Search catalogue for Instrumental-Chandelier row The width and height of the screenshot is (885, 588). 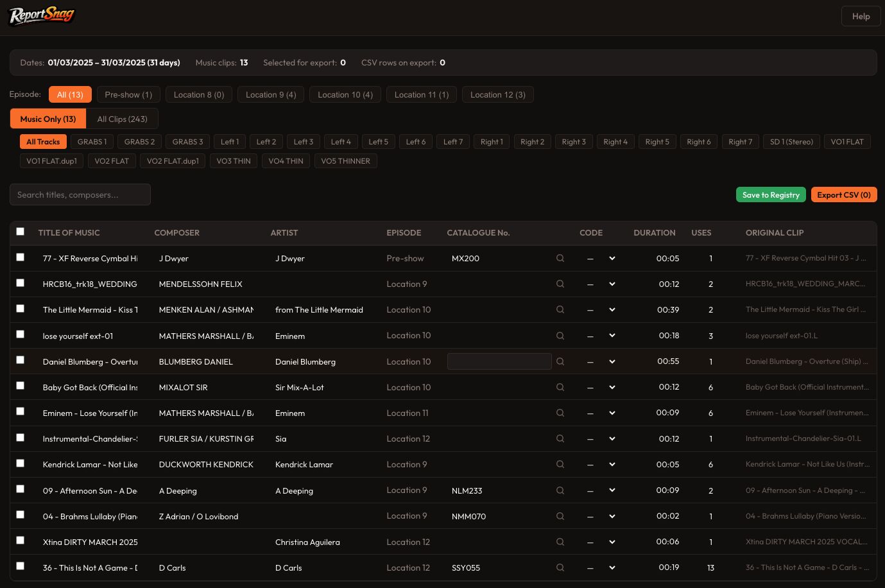[560, 438]
